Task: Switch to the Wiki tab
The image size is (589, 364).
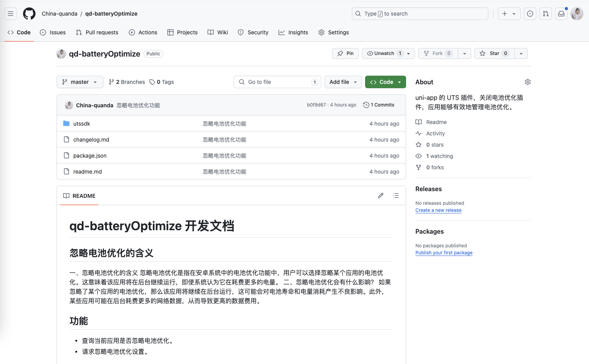Action: point(218,32)
